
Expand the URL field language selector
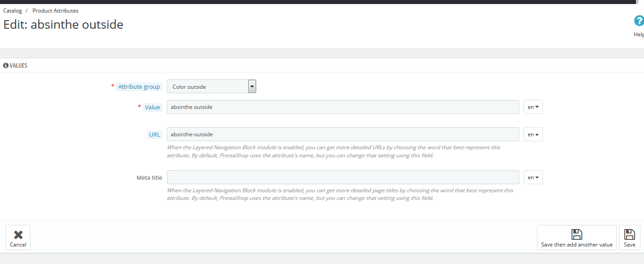click(x=533, y=134)
